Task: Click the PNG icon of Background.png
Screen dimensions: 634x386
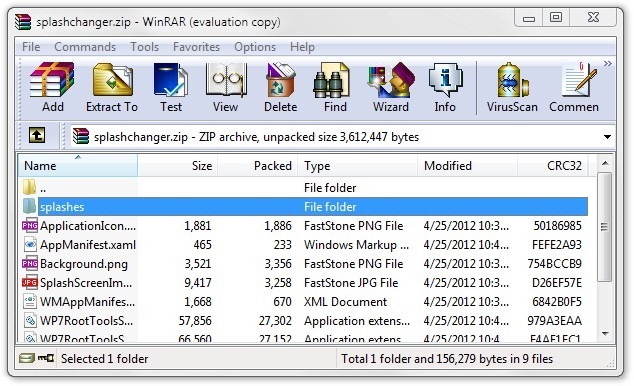Action: (x=30, y=264)
